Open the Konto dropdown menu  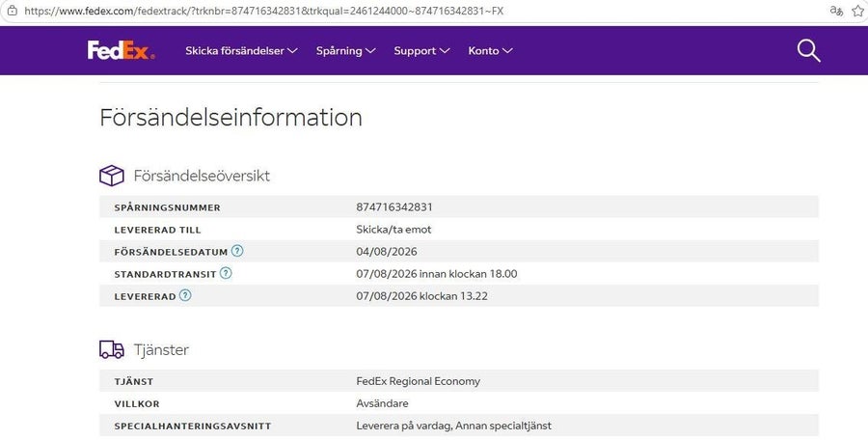[x=490, y=51]
